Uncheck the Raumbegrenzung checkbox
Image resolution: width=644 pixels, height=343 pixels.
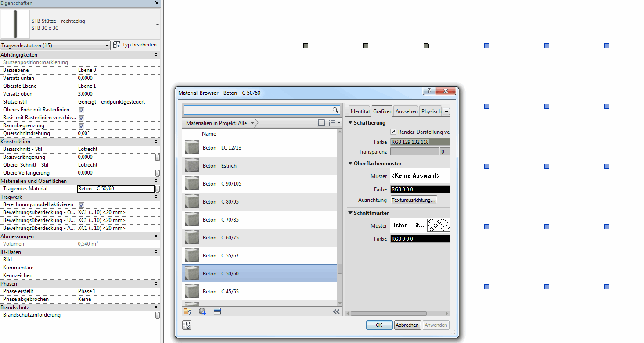point(81,126)
